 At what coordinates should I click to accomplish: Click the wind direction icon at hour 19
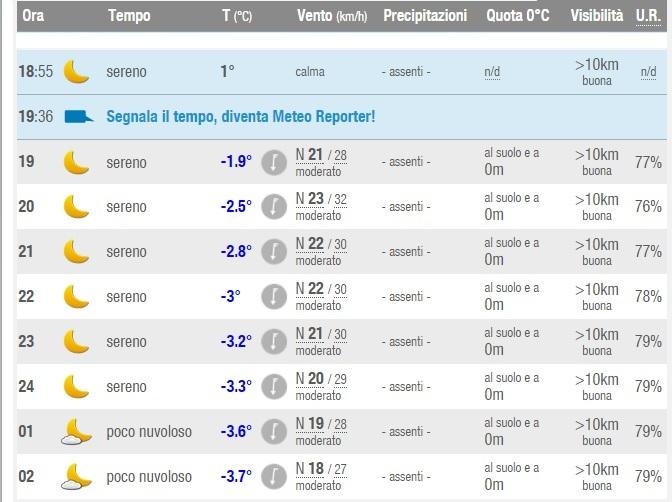pyautogui.click(x=274, y=162)
